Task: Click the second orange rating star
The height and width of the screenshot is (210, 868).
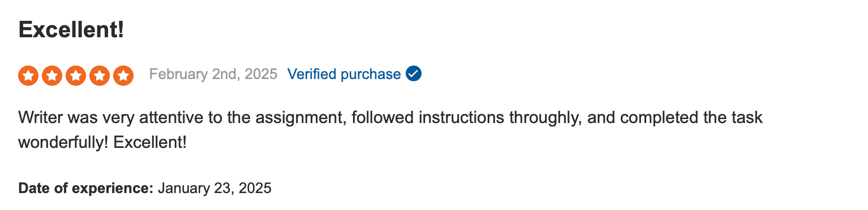Action: coord(52,76)
